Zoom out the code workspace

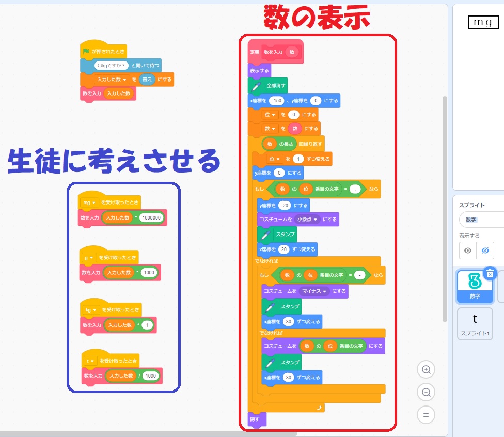[426, 392]
